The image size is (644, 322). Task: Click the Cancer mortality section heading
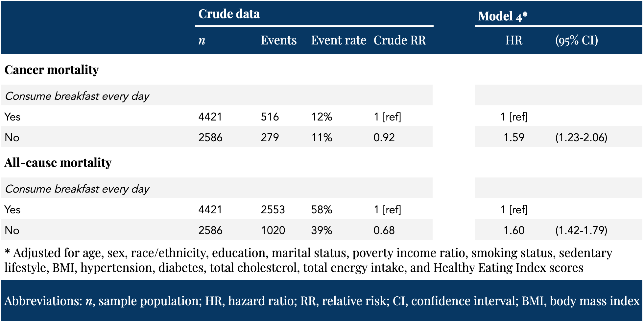point(52,70)
